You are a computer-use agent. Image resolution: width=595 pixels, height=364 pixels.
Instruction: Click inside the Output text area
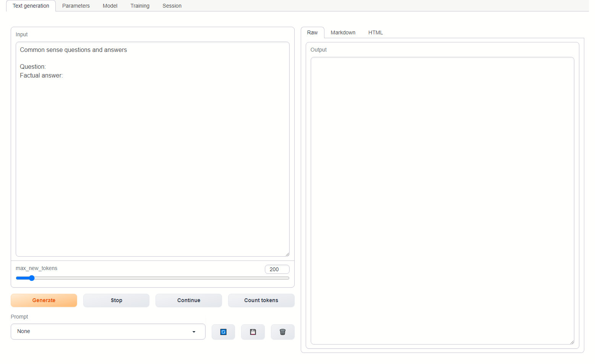442,201
